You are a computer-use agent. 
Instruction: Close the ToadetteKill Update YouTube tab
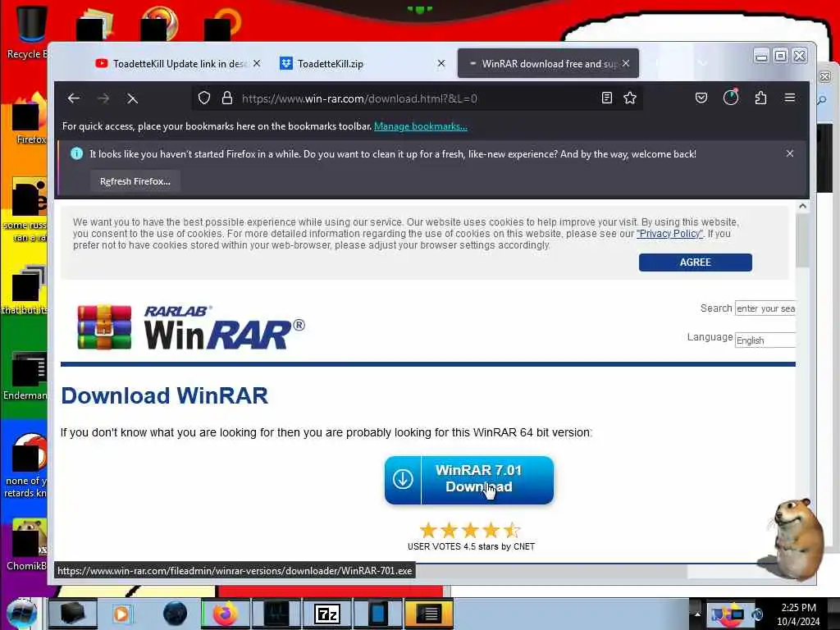tap(257, 63)
